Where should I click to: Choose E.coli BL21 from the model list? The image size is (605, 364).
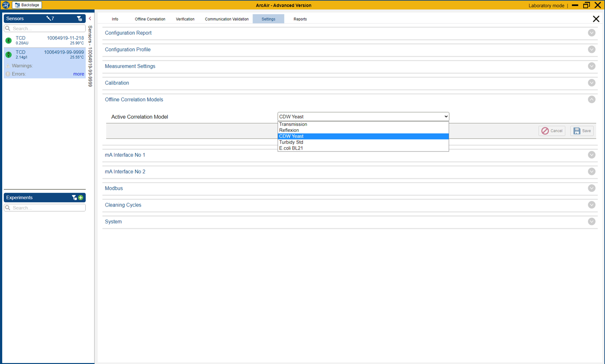363,148
